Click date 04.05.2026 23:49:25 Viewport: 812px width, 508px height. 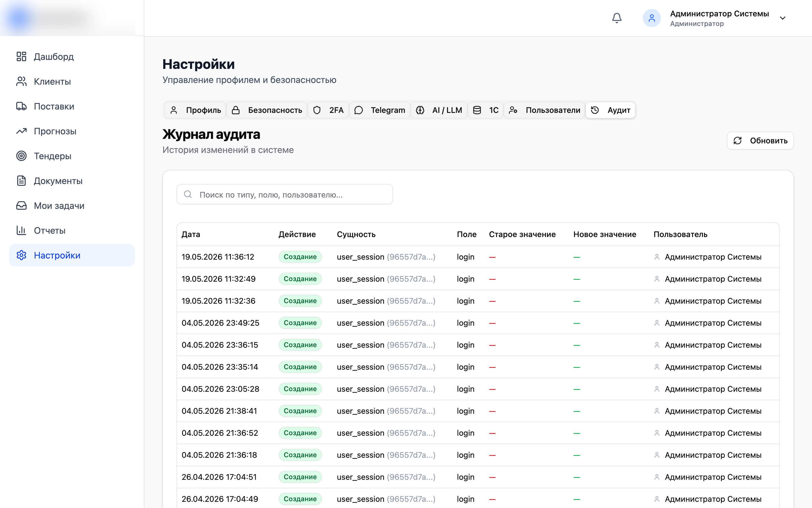coord(220,323)
